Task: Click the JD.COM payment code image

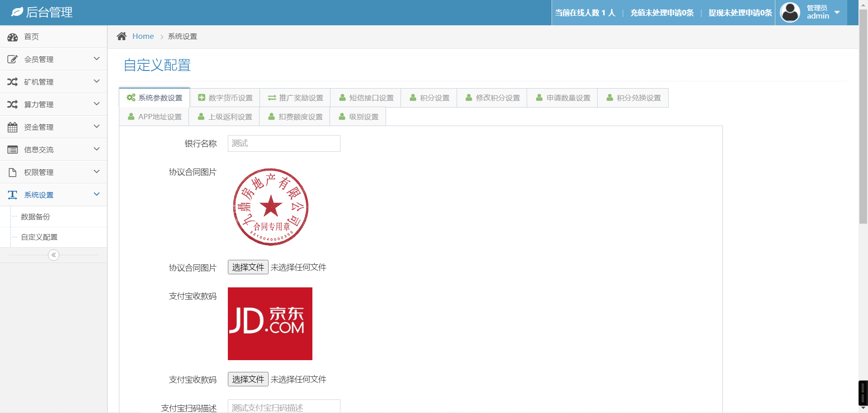Action: pyautogui.click(x=270, y=324)
